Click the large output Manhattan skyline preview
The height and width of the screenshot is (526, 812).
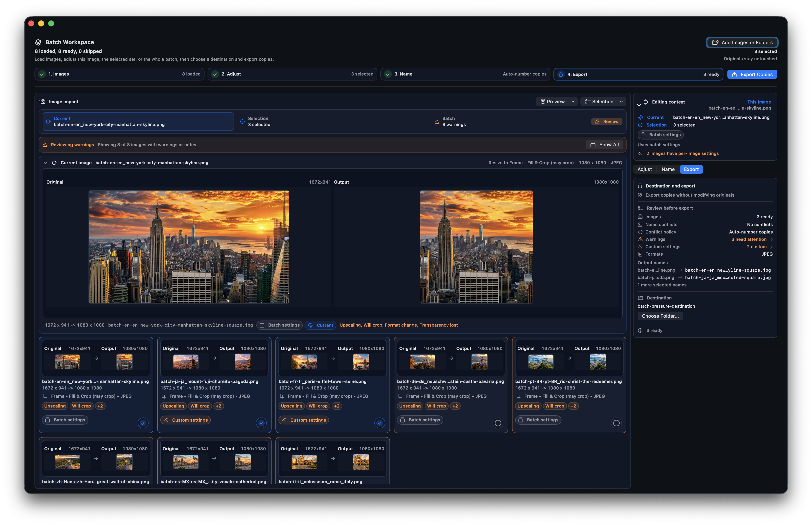476,247
